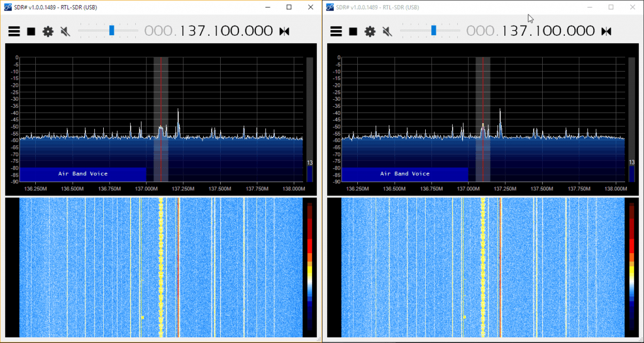This screenshot has width=644, height=343.
Task: Open the hamburger menu in left SDR# window
Action: (14, 31)
